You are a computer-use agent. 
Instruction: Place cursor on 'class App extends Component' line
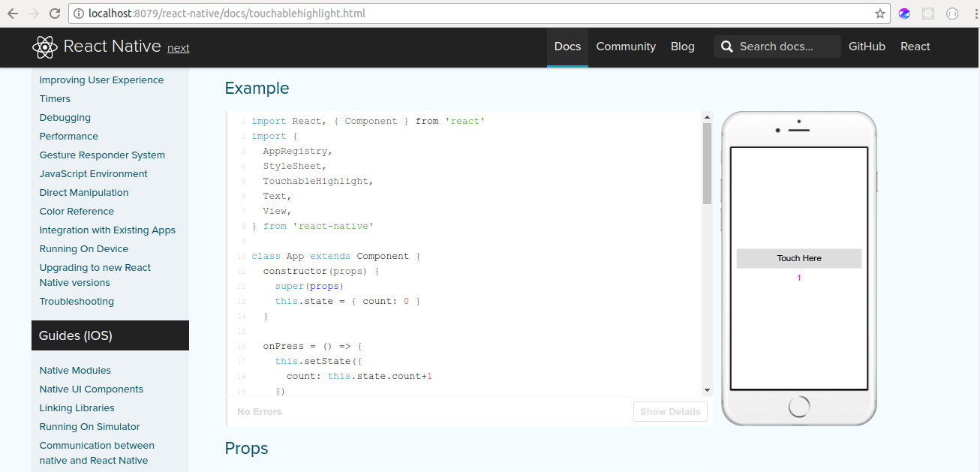336,256
